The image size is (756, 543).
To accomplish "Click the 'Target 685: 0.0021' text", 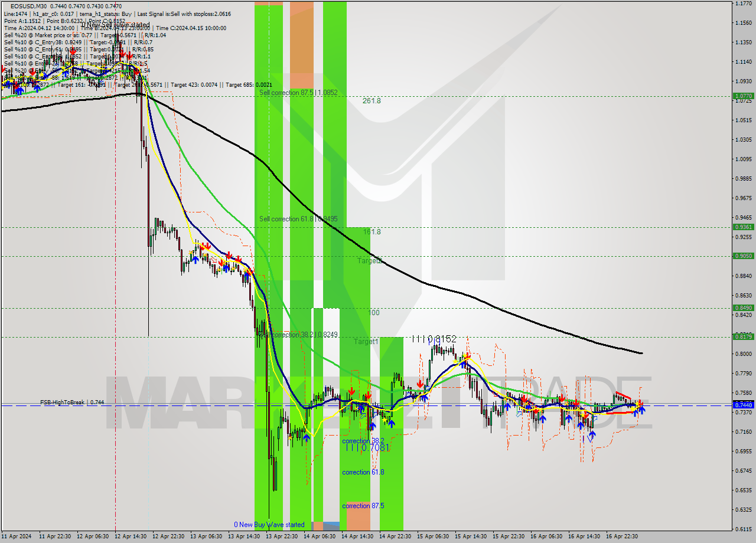I will [249, 85].
